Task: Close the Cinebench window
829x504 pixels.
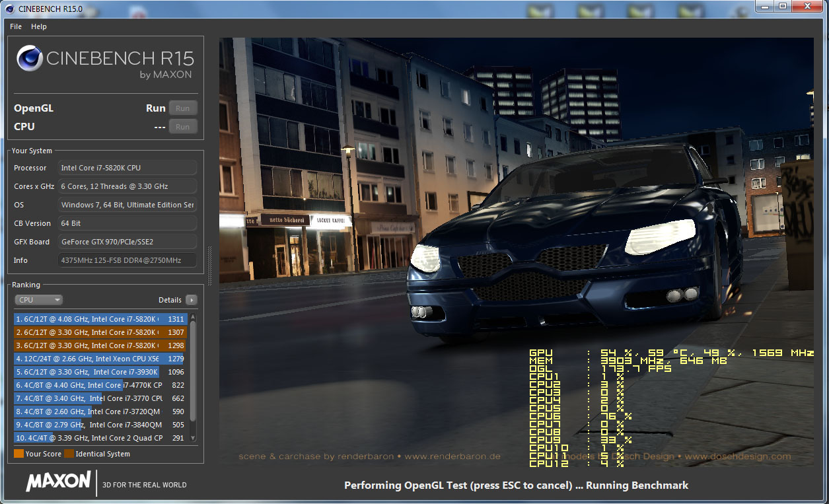Action: point(807,6)
